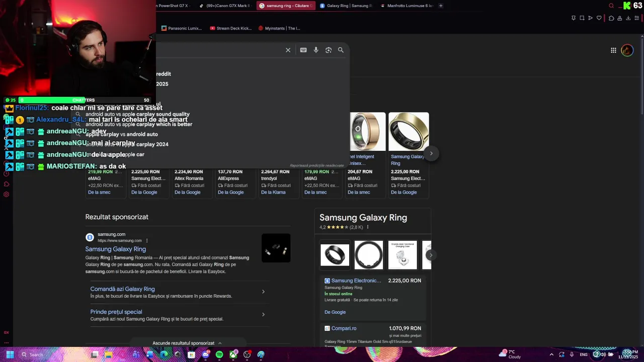Add page to bookmarks with heart icon

(x=599, y=18)
